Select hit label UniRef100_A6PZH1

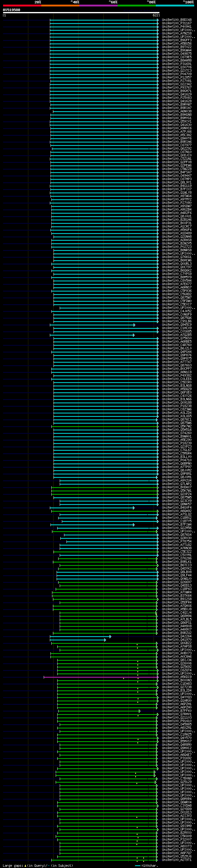point(177,704)
